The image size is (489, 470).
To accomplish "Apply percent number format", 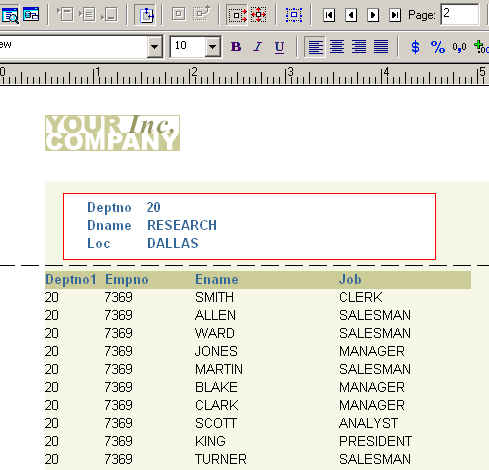I will 438,47.
